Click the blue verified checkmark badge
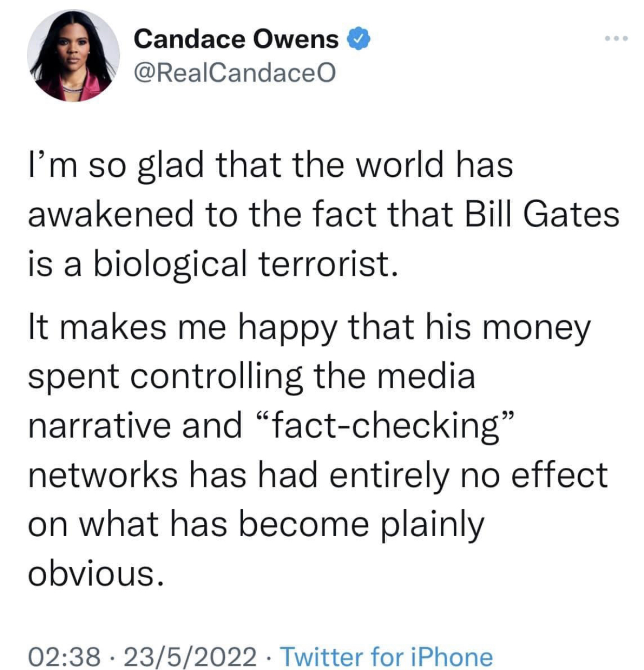The width and height of the screenshot is (644, 670). 359,39
